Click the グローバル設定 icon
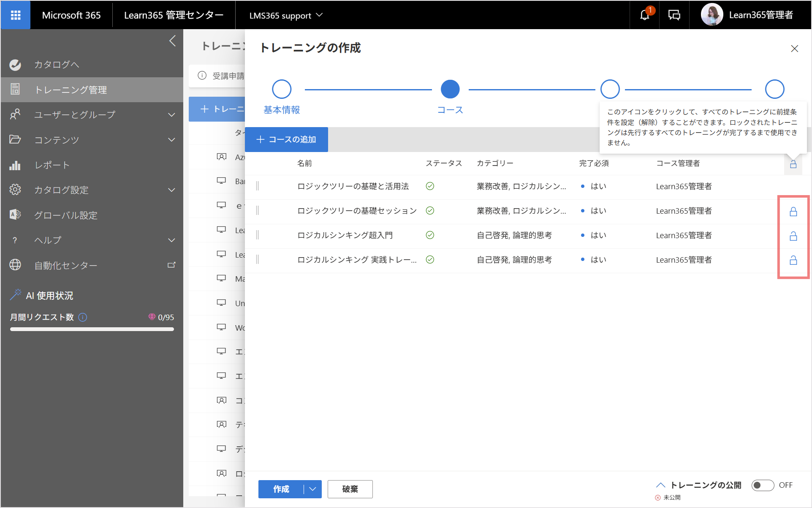The image size is (812, 508). (15, 215)
